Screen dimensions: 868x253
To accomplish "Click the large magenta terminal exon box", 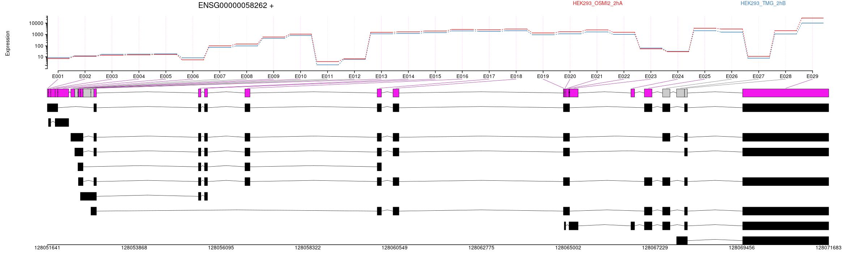I will (786, 93).
